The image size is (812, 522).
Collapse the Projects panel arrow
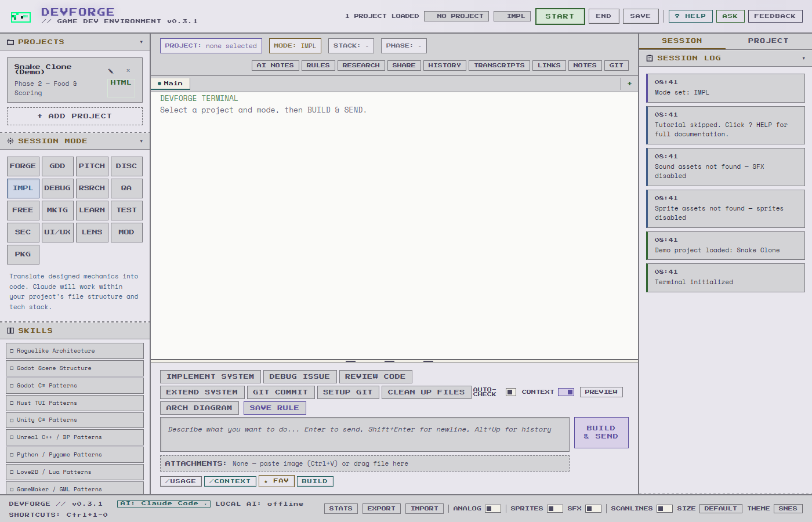click(141, 42)
